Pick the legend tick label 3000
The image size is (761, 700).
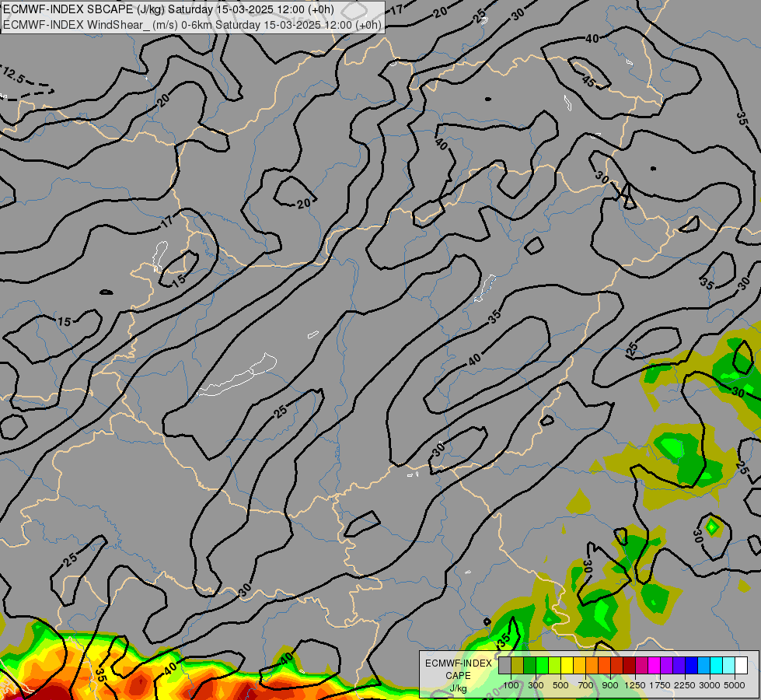tap(710, 685)
